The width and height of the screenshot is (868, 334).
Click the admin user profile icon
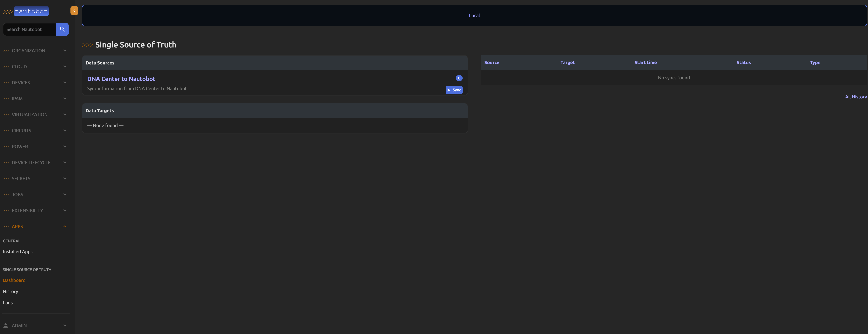pyautogui.click(x=6, y=325)
